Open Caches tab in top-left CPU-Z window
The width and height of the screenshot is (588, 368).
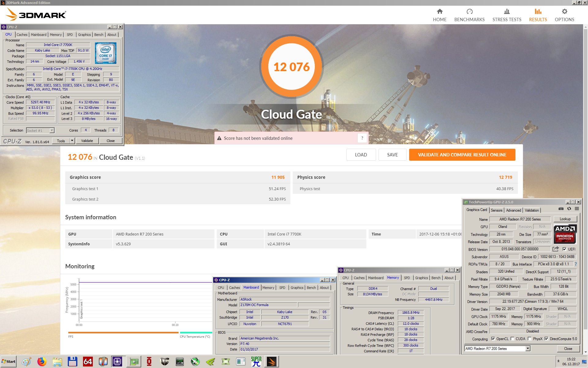22,35
